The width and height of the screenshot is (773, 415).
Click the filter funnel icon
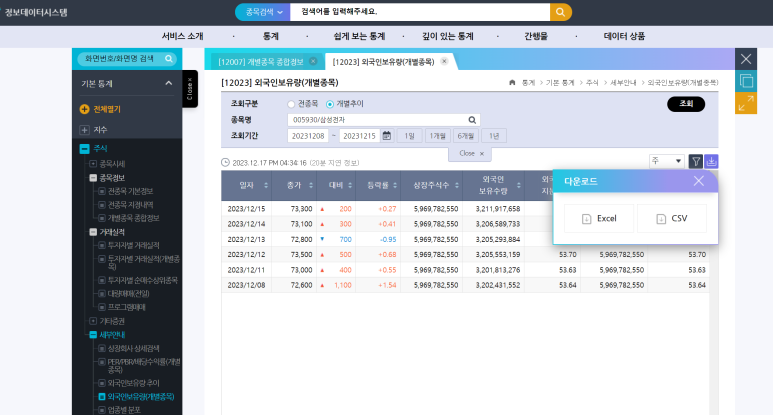[696, 161]
